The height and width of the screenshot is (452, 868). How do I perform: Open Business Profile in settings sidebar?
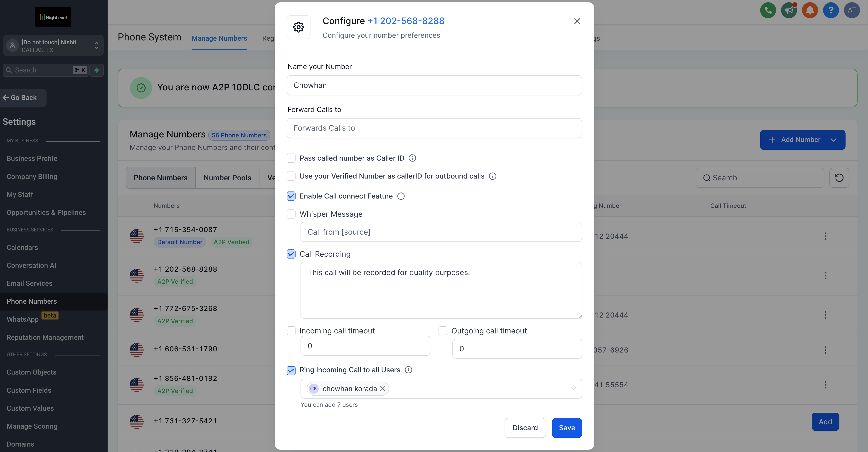tap(32, 158)
